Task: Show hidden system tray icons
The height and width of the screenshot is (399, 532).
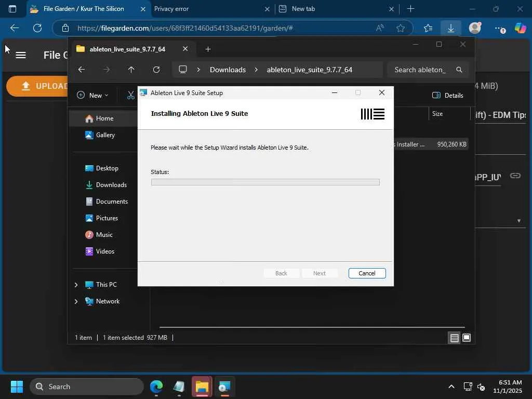Action: [x=451, y=387]
